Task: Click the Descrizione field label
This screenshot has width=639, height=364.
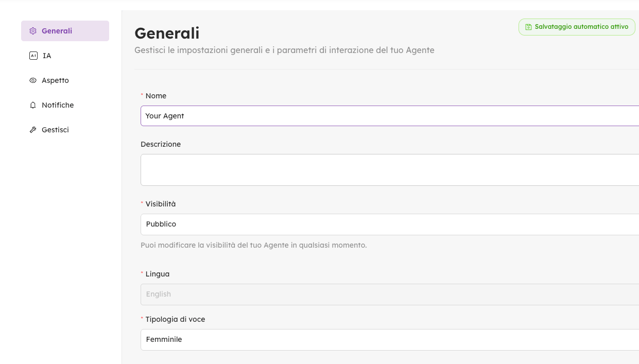Action: 161,144
